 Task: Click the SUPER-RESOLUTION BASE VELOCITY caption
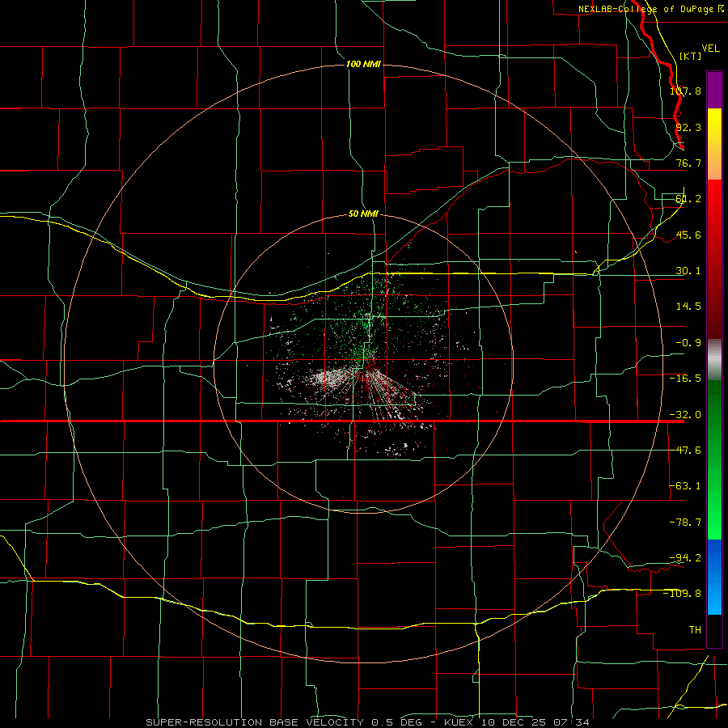coord(255,722)
